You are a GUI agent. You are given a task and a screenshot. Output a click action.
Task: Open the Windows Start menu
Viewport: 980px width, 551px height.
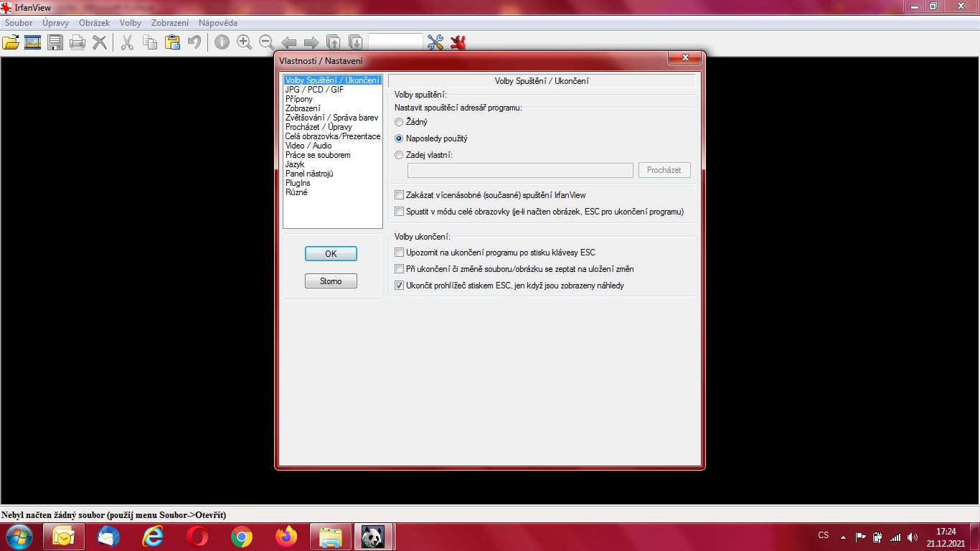[19, 537]
